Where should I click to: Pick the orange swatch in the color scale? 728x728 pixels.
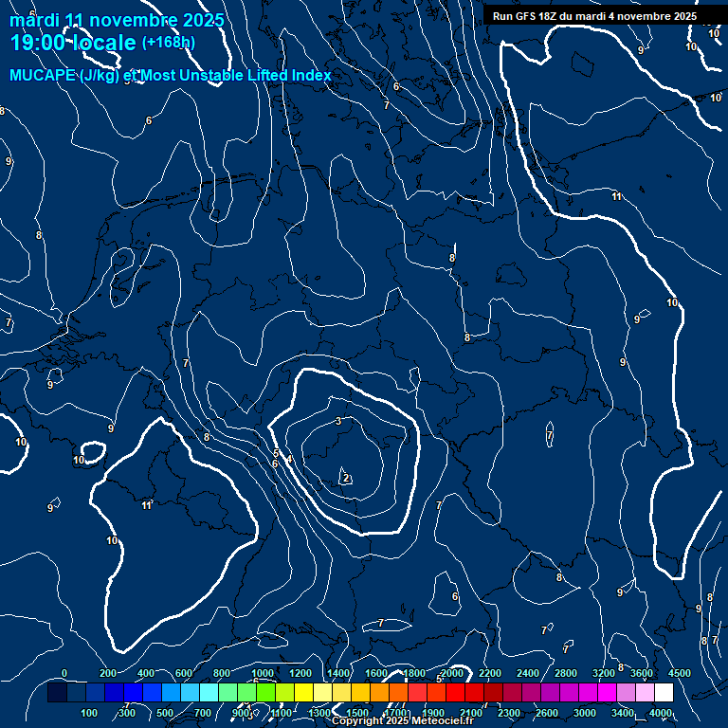379,693
